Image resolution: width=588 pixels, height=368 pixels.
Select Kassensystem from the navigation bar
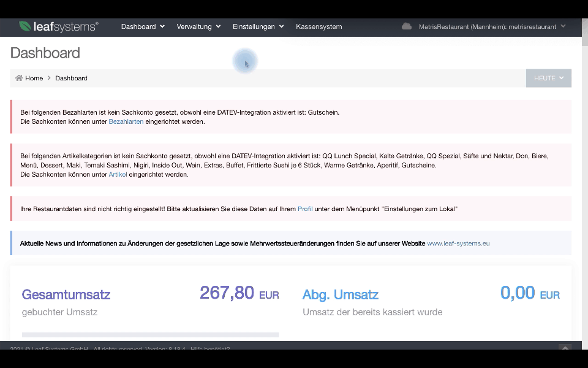[x=318, y=26]
